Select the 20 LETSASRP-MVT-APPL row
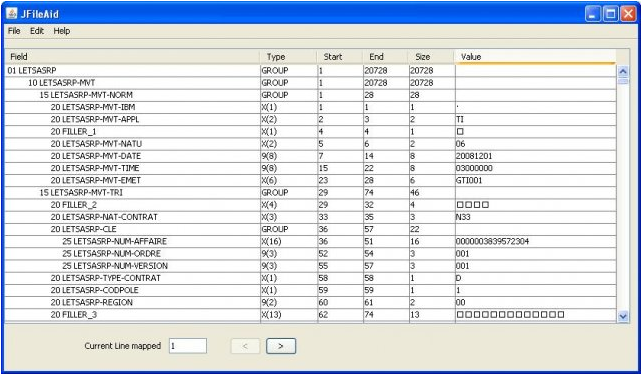Image resolution: width=642 pixels, height=375 pixels. tap(311, 120)
